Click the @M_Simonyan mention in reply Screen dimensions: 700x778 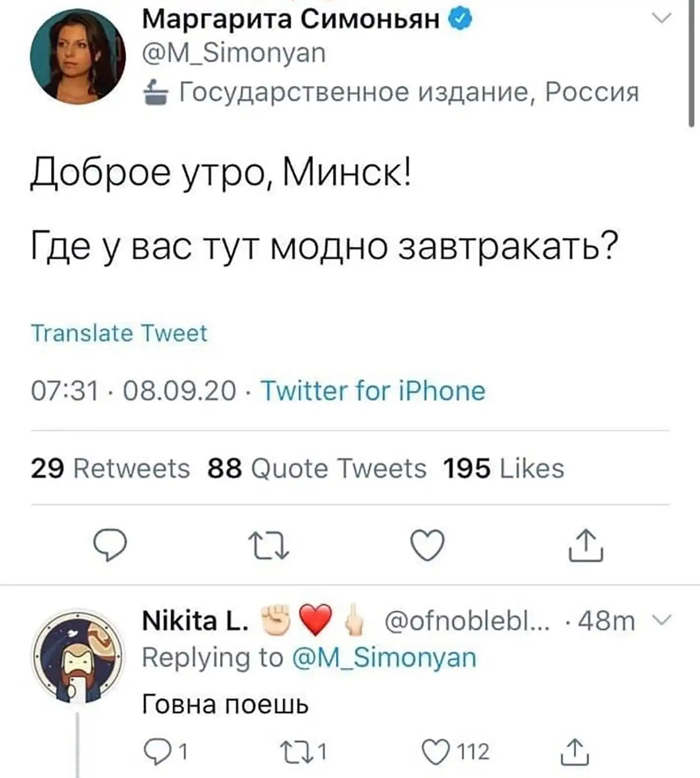coord(384,658)
